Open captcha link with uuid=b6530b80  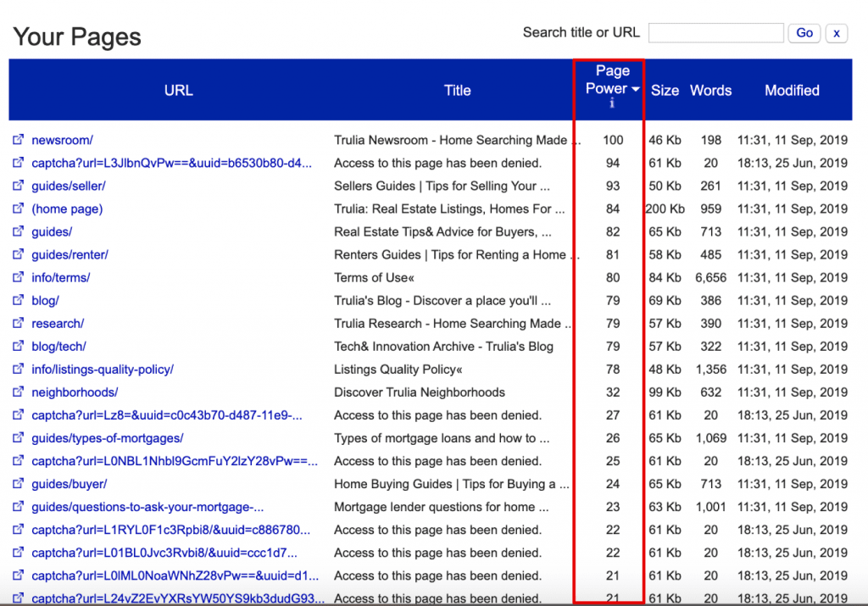pos(171,164)
